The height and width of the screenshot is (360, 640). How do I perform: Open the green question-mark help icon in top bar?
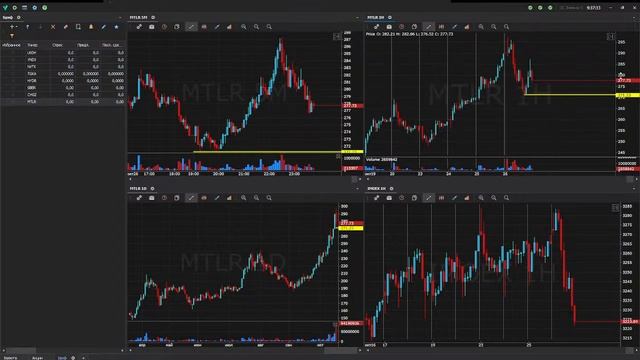coord(44,7)
